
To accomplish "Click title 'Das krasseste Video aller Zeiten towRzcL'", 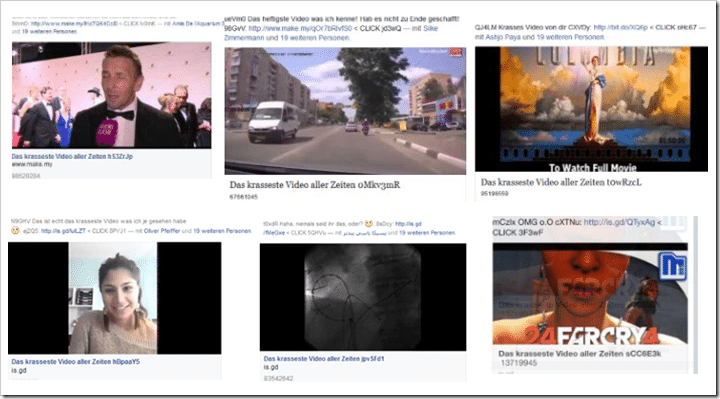I will pos(561,182).
